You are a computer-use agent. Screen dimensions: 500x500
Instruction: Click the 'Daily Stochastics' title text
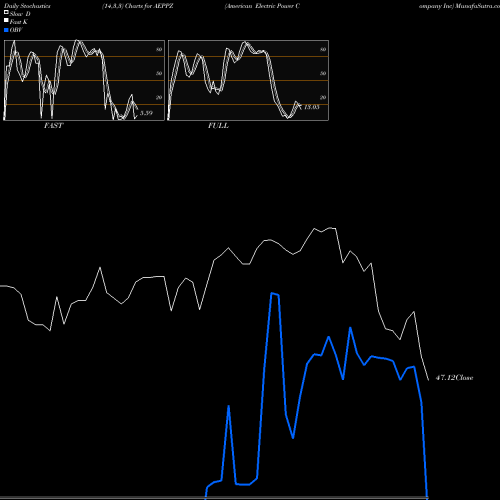click(x=27, y=6)
